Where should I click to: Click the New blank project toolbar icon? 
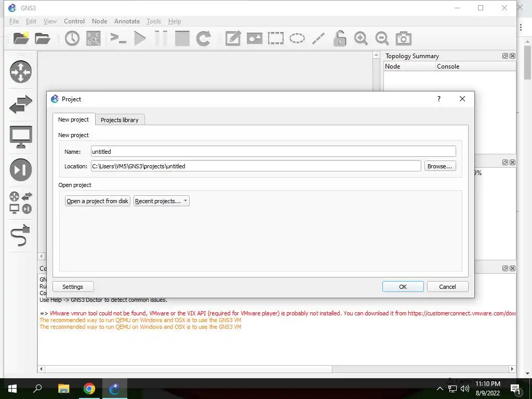coord(21,38)
